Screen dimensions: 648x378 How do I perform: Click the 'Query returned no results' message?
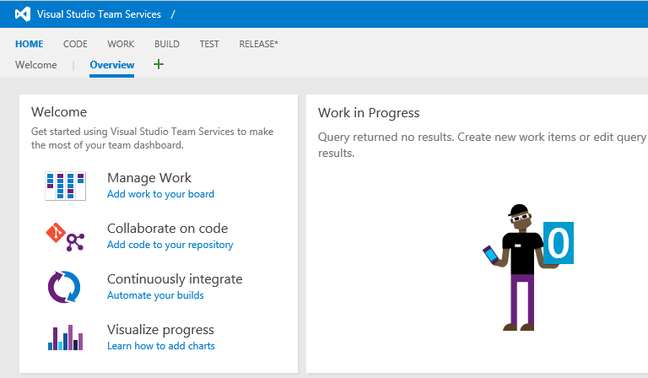point(482,145)
